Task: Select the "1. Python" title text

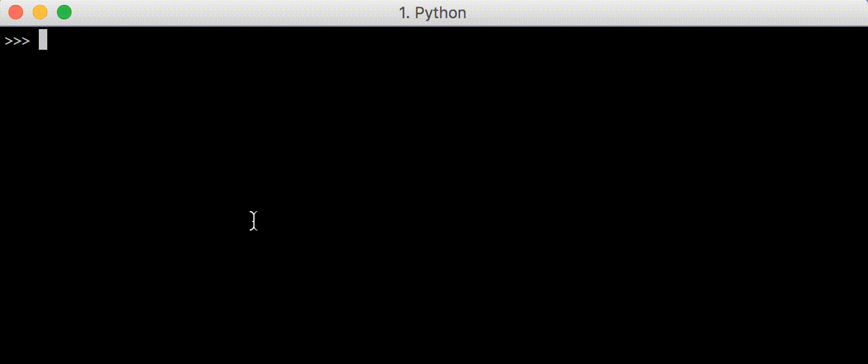Action: point(432,12)
